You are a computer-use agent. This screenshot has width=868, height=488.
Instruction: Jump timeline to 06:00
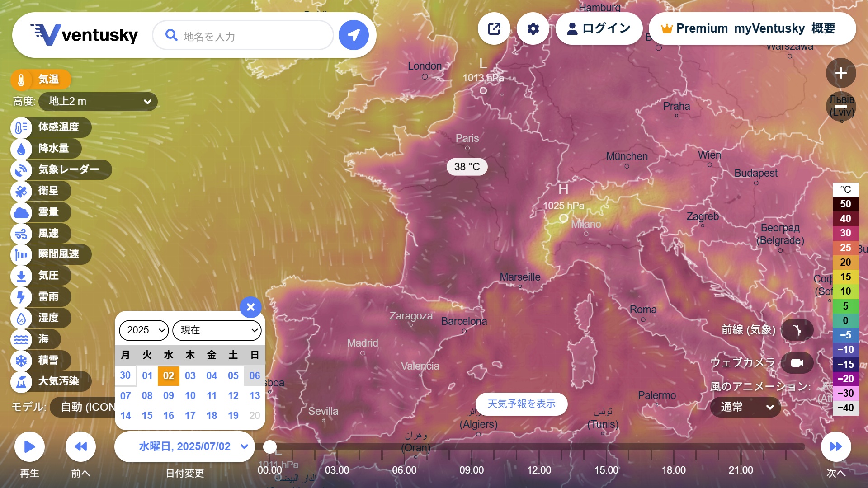(404, 470)
